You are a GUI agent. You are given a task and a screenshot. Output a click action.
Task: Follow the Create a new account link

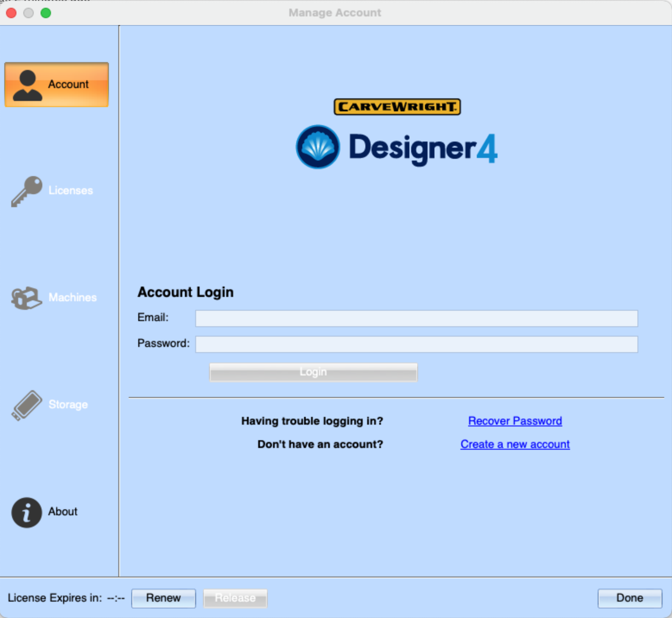tap(515, 444)
